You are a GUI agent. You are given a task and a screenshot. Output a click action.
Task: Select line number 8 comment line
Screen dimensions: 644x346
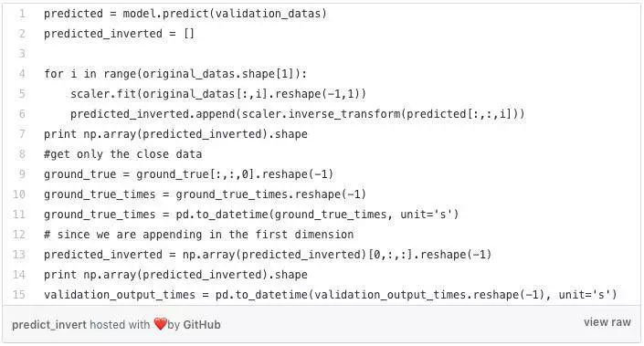coord(22,154)
